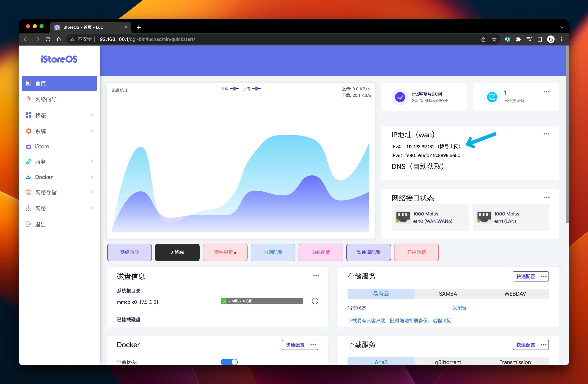This screenshot has width=588, height=384.
Task: Click the 服务 cogs icon
Action: click(29, 162)
